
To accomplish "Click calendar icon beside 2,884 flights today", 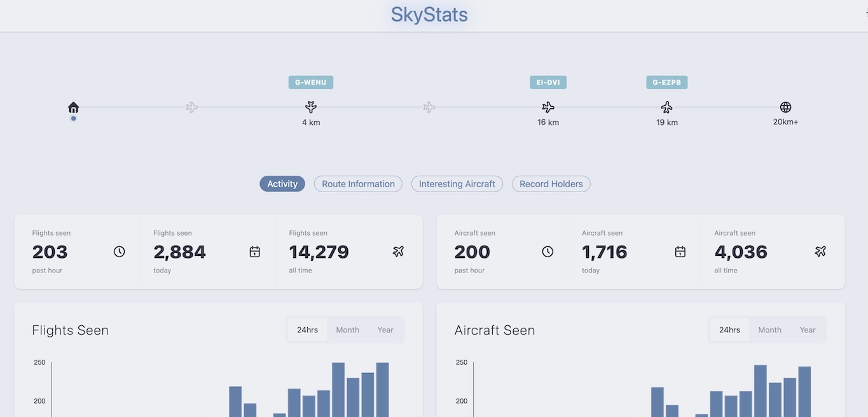I will [x=254, y=251].
